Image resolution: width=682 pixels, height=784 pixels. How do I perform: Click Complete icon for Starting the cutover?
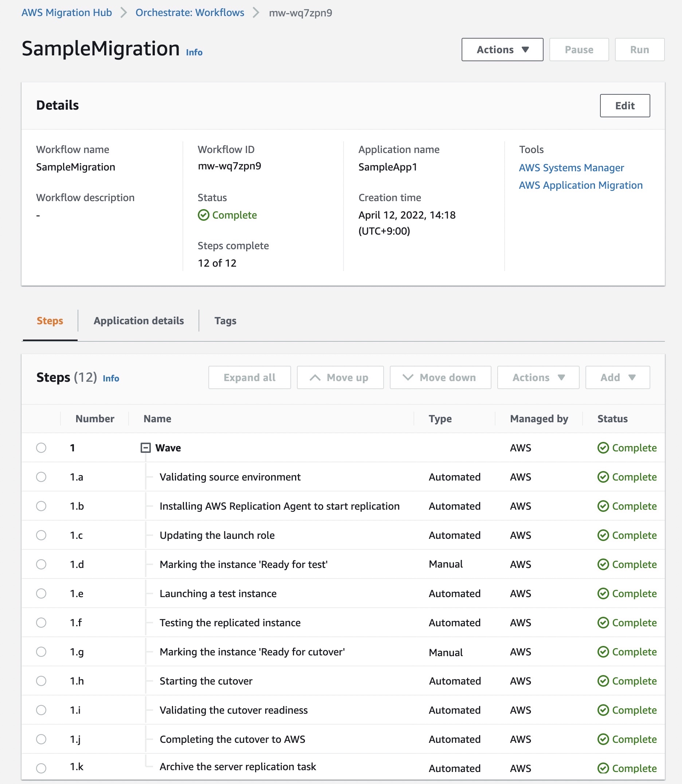click(x=603, y=681)
